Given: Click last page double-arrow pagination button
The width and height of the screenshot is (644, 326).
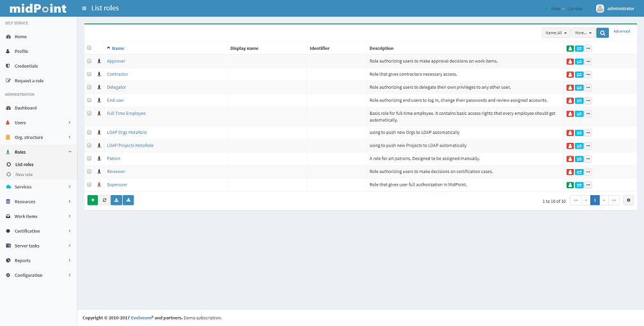Looking at the screenshot, I should pos(614,200).
